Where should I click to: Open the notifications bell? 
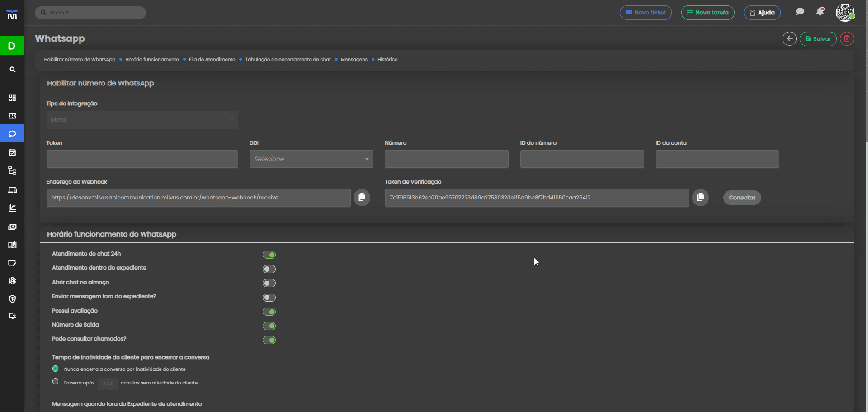(820, 12)
